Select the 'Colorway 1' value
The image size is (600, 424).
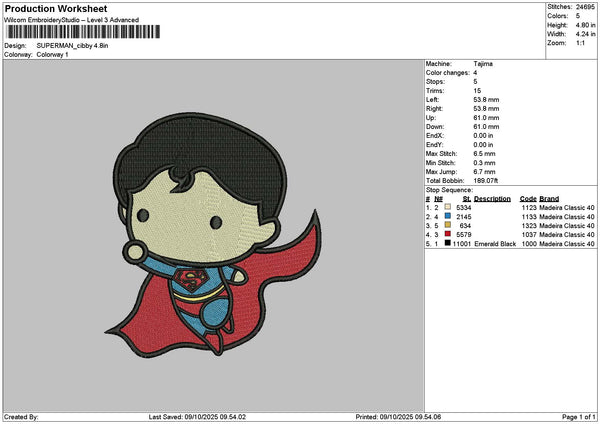point(52,55)
